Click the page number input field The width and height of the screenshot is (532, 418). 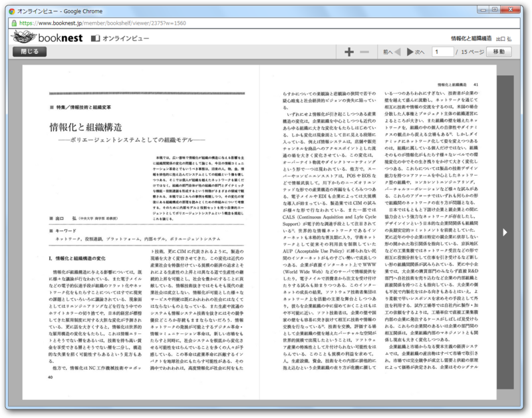pyautogui.click(x=442, y=52)
